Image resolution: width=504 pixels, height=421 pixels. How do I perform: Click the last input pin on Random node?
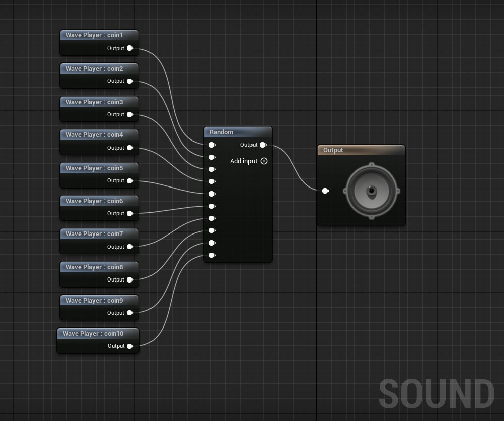[x=212, y=255]
